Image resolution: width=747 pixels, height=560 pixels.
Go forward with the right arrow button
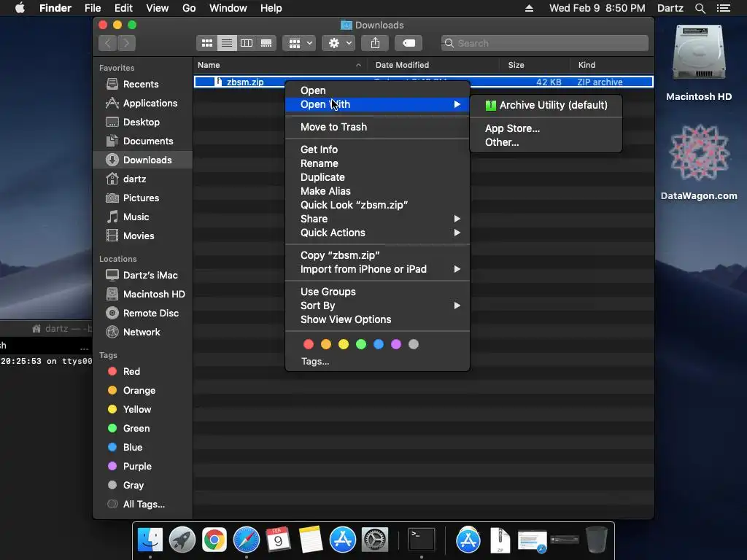point(126,43)
